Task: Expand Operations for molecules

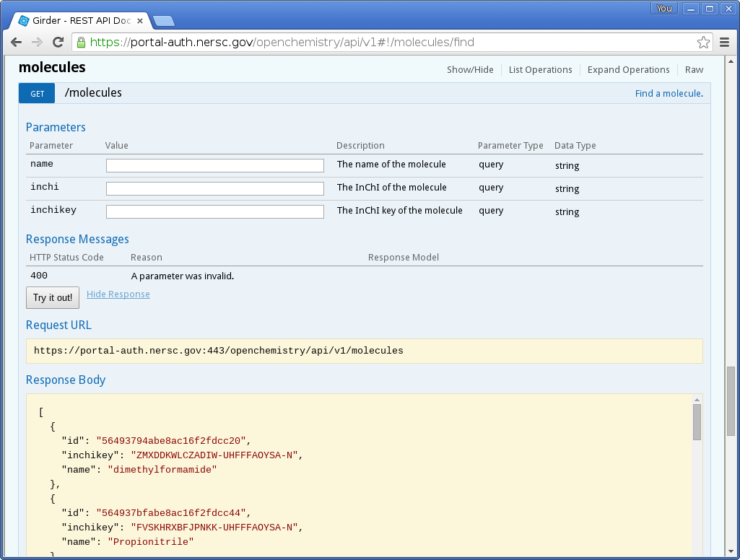Action: pyautogui.click(x=628, y=70)
